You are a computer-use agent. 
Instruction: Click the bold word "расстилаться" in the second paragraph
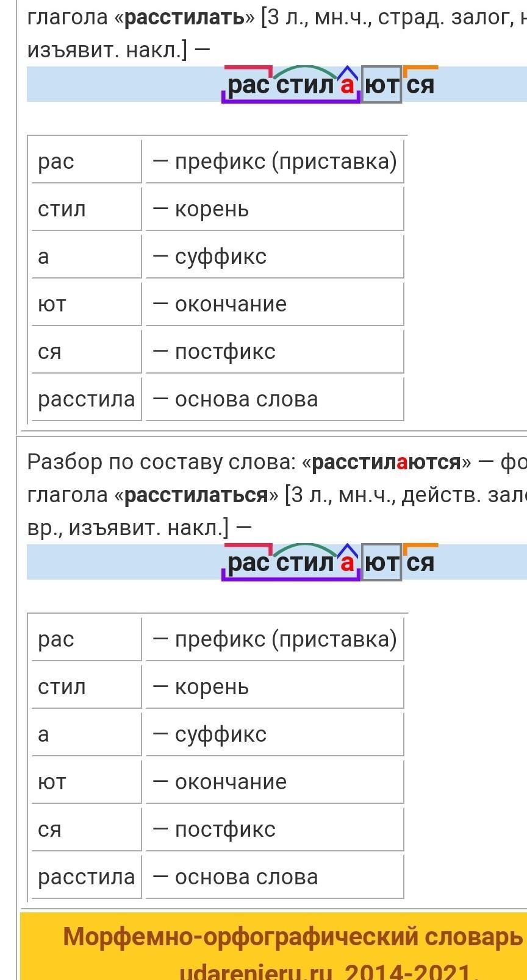point(196,495)
